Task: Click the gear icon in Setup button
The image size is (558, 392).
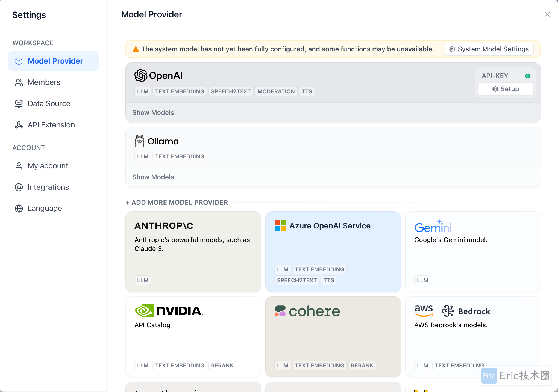Action: pyautogui.click(x=495, y=89)
